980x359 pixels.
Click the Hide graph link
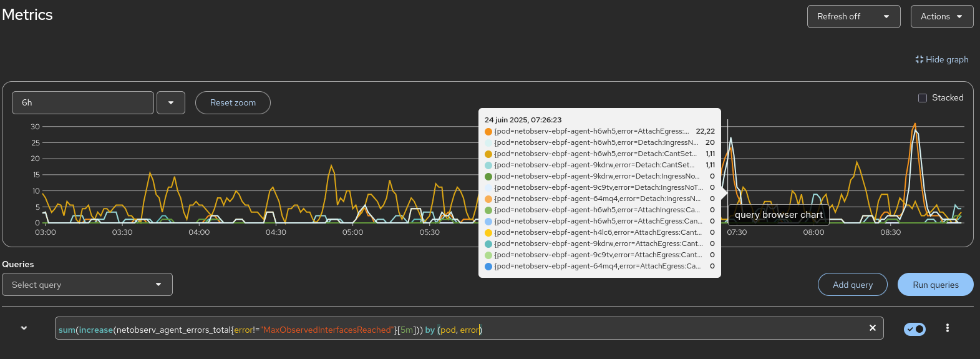[x=946, y=60]
